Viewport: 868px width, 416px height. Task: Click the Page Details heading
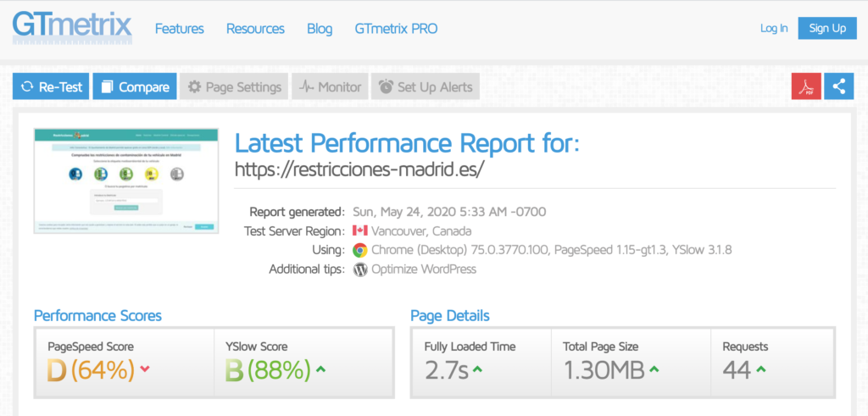449,315
